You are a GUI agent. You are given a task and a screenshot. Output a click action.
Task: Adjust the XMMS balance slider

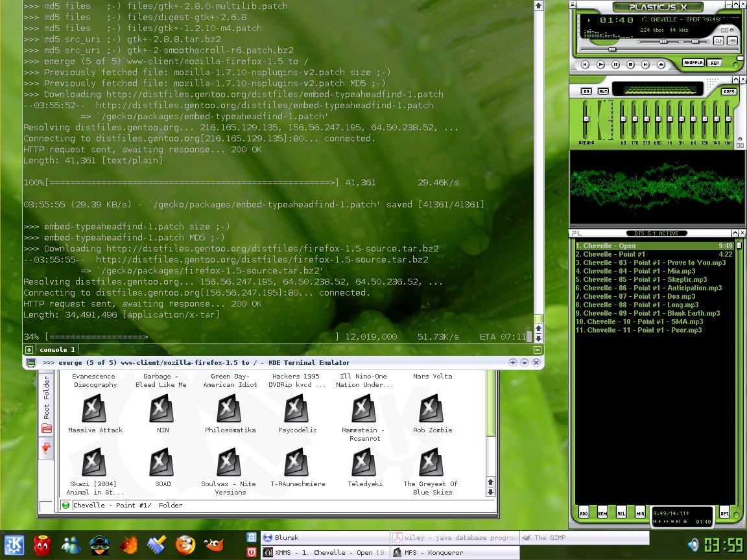click(x=695, y=42)
